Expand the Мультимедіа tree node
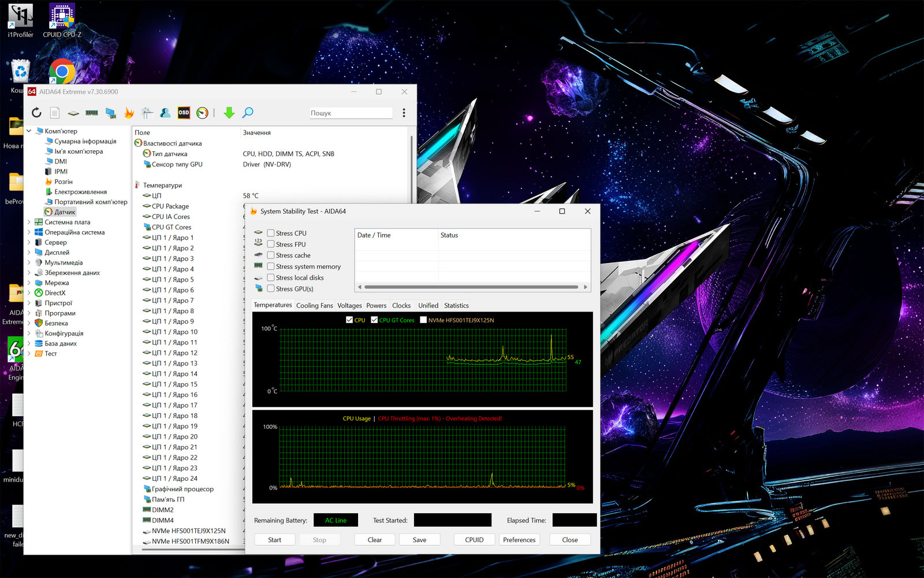The image size is (924, 578). (29, 262)
